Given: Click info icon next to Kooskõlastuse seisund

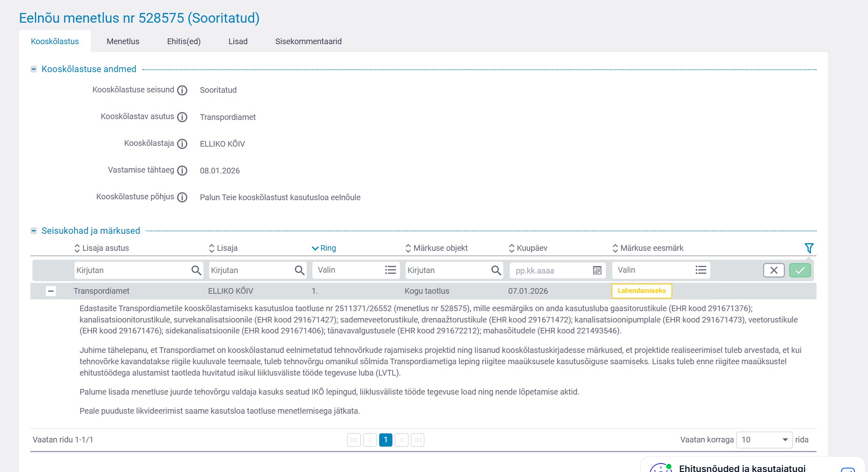Looking at the screenshot, I should [182, 90].
